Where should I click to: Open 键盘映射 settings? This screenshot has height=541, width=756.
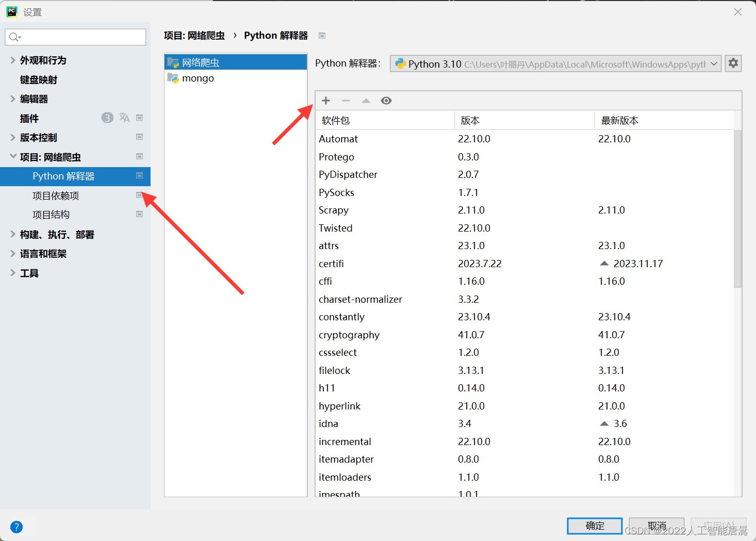[x=39, y=79]
